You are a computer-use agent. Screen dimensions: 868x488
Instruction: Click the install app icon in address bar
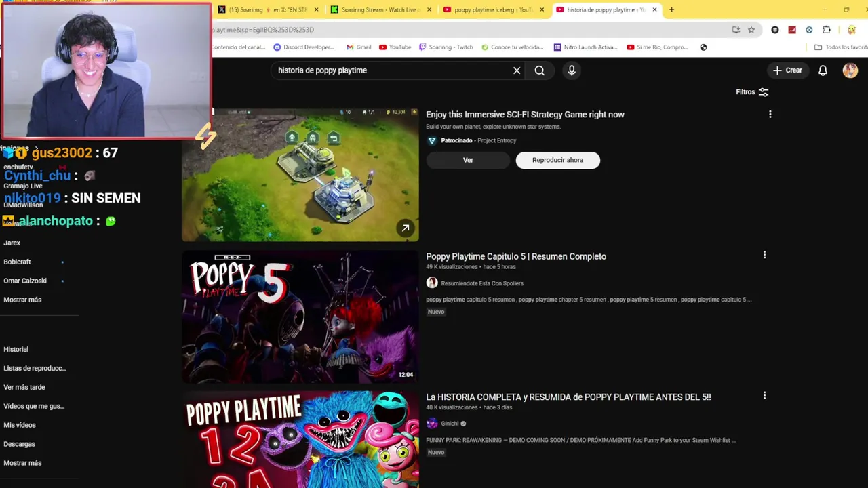coord(736,30)
